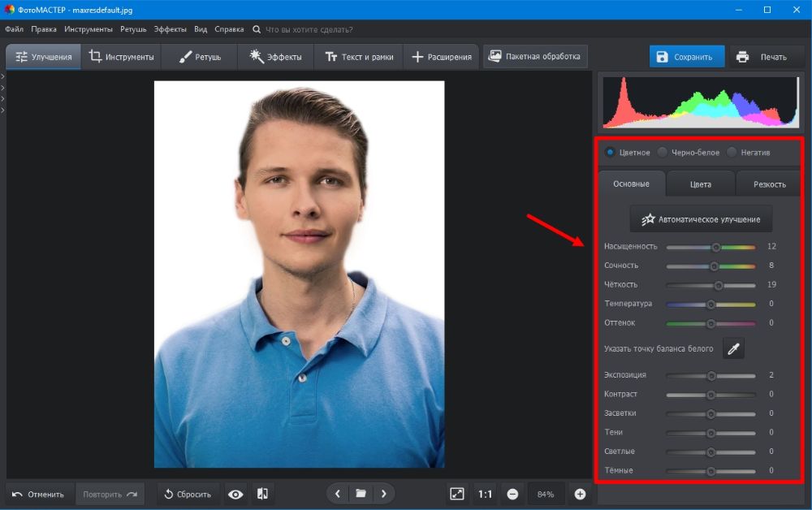Switch to the Цвета tab
The image size is (812, 510).
tap(700, 184)
